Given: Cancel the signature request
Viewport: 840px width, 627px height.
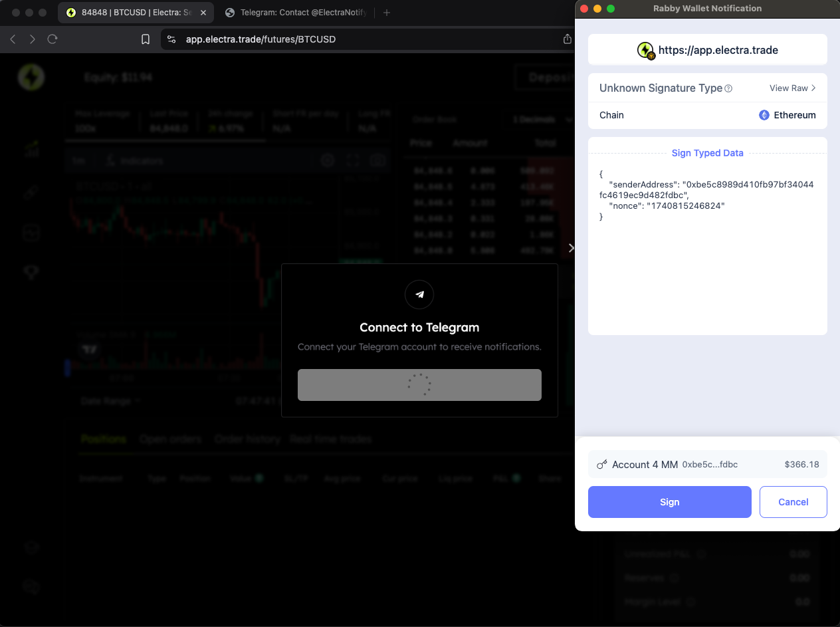Looking at the screenshot, I should 793,502.
